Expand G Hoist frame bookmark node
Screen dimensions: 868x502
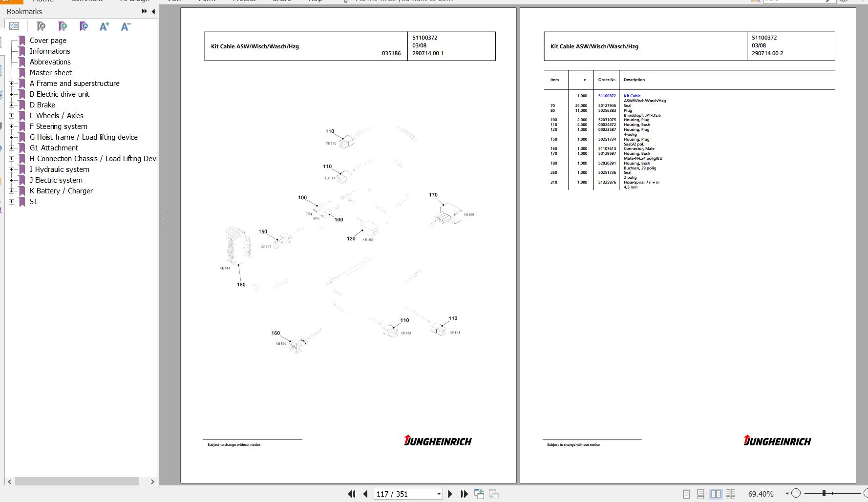point(12,137)
